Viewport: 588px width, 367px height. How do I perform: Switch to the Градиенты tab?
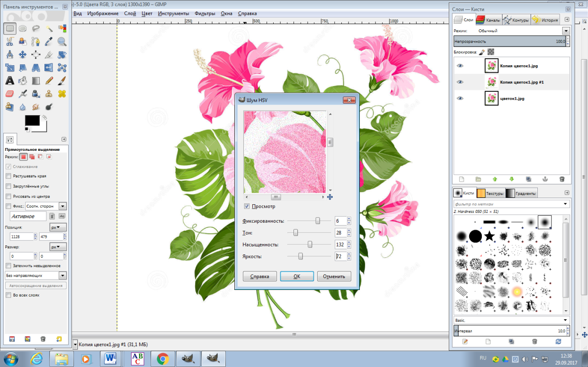point(521,193)
